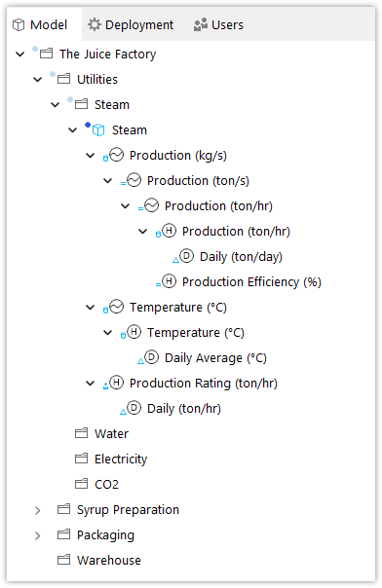Open the Users tab
Image resolution: width=382 pixels, height=588 pixels.
click(218, 24)
